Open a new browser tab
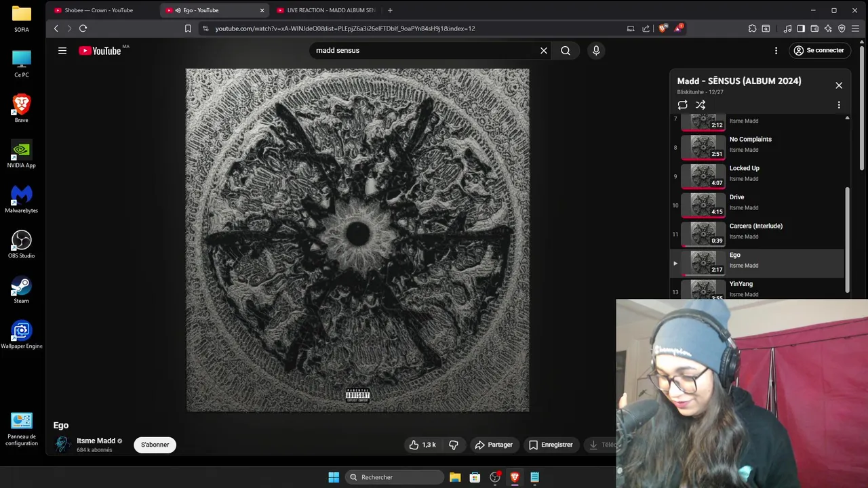Viewport: 868px width, 488px height. coord(390,10)
